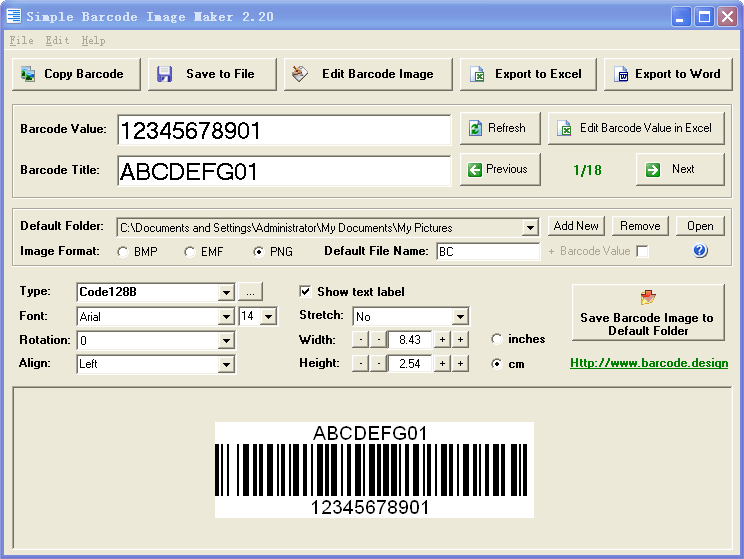Expand the Default Folder dropdown
The image size is (744, 559).
[x=530, y=228]
